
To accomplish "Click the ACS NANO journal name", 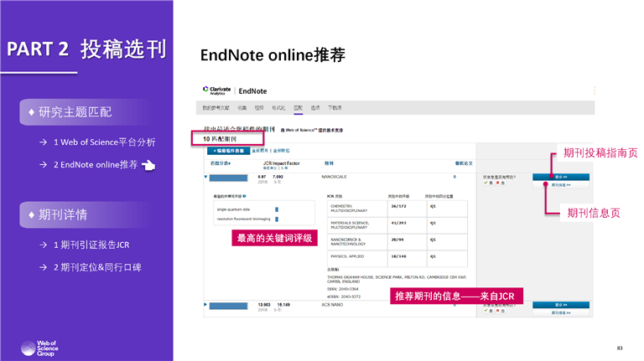I will click(332, 305).
